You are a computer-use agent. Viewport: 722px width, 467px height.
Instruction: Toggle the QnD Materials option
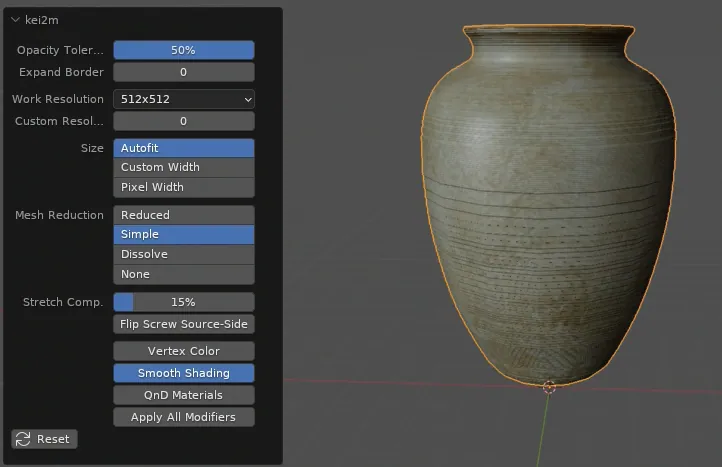coord(184,395)
